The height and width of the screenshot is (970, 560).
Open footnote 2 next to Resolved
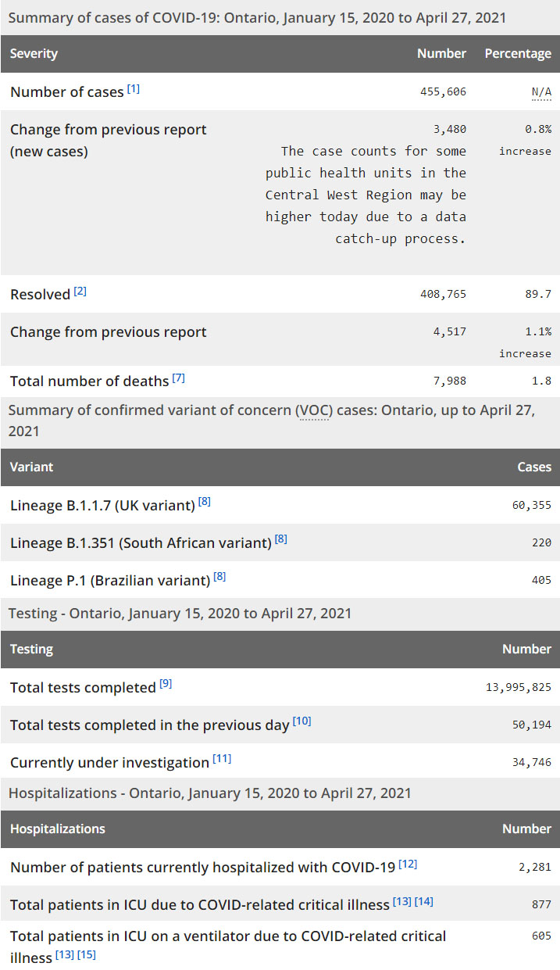tap(80, 292)
